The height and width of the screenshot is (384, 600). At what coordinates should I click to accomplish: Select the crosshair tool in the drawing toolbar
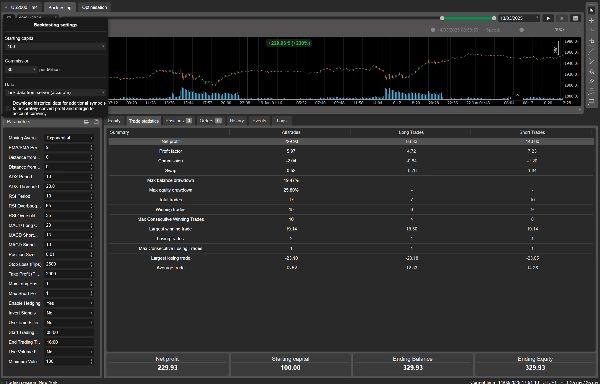point(591,20)
